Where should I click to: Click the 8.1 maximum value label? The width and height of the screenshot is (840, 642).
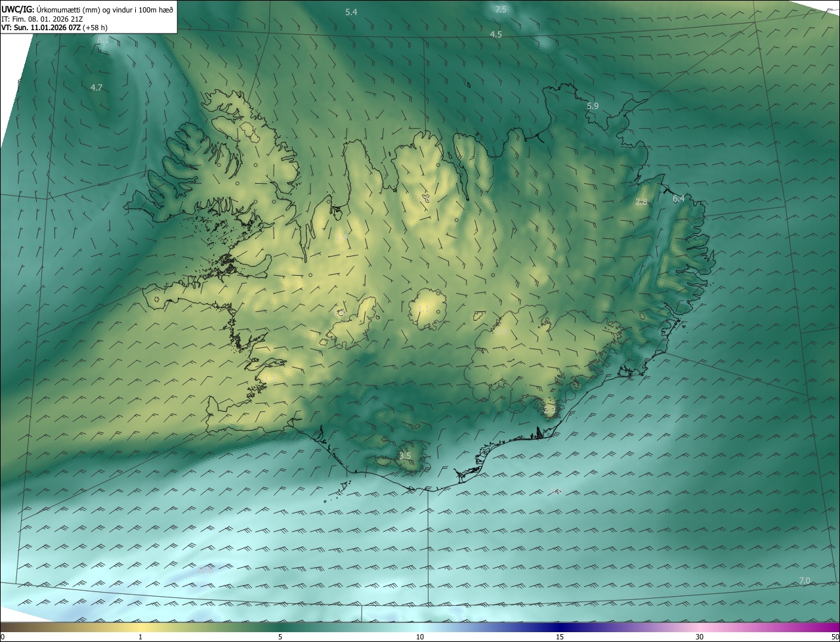103,40
